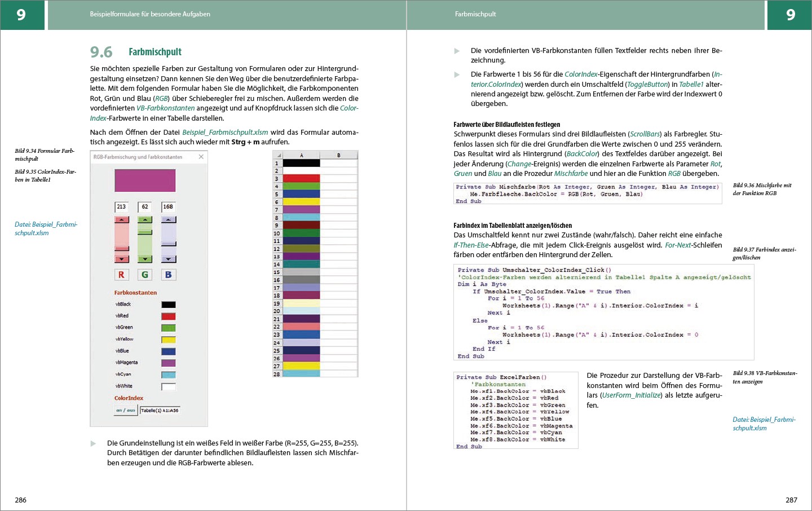Click the blue scrollbar up arrow
The width and height of the screenshot is (812, 511).
click(169, 219)
